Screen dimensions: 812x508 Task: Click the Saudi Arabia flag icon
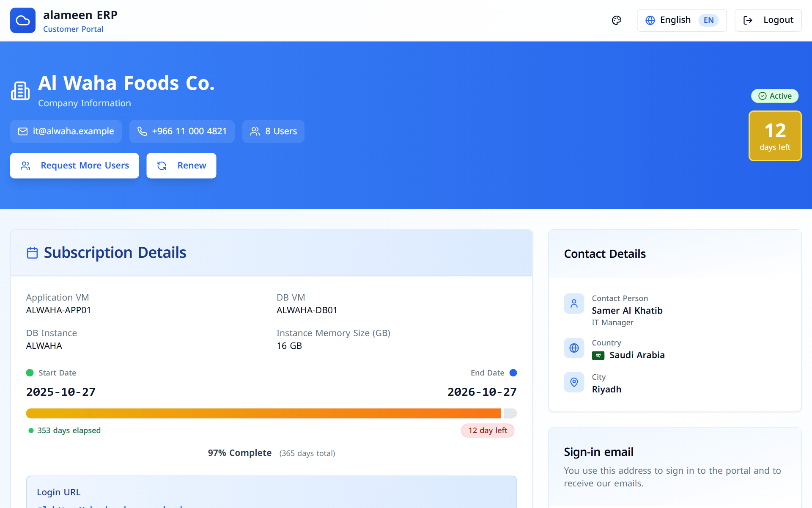598,356
